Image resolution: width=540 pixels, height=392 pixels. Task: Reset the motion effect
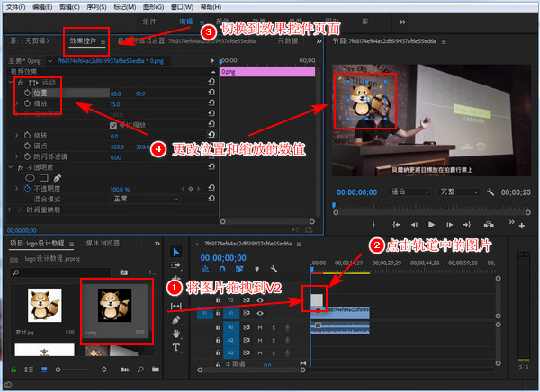tap(211, 82)
